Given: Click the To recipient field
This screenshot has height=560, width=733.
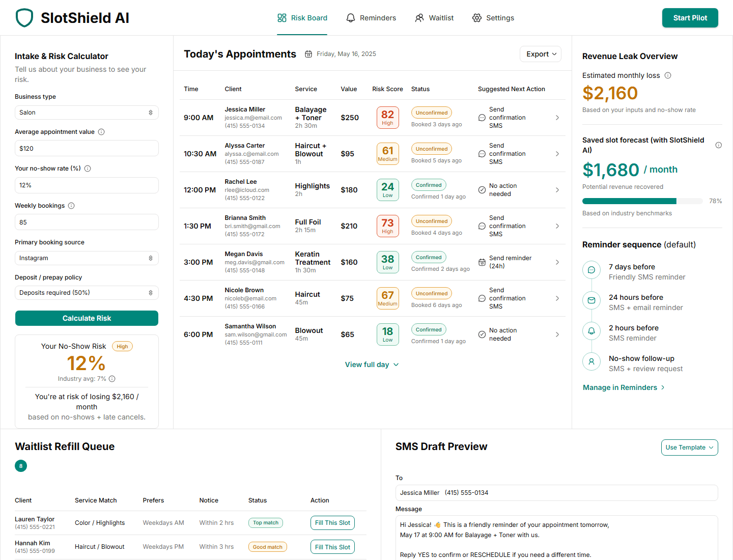Looking at the screenshot, I should [556, 493].
